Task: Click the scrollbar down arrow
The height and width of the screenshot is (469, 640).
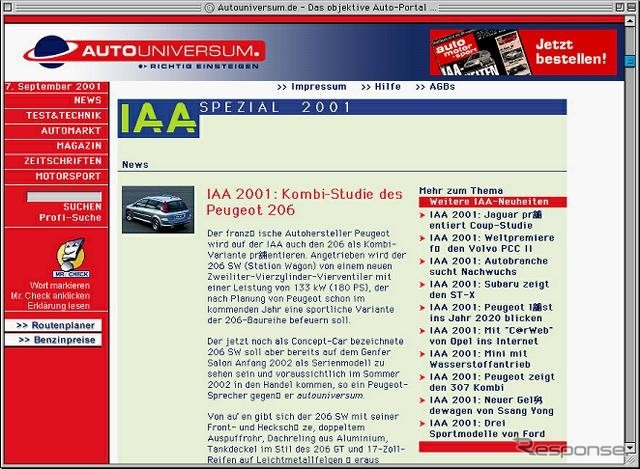Action: click(x=630, y=448)
